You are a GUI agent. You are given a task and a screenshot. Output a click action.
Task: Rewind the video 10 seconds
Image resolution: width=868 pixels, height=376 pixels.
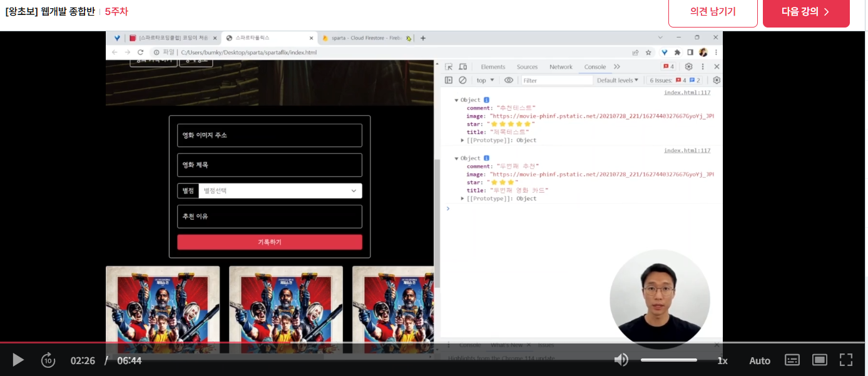48,360
